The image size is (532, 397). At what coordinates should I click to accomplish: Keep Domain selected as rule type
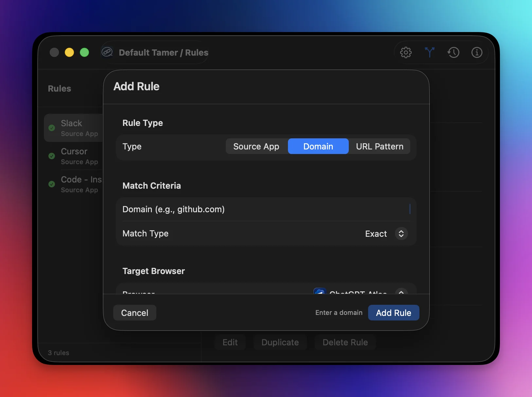pos(318,146)
